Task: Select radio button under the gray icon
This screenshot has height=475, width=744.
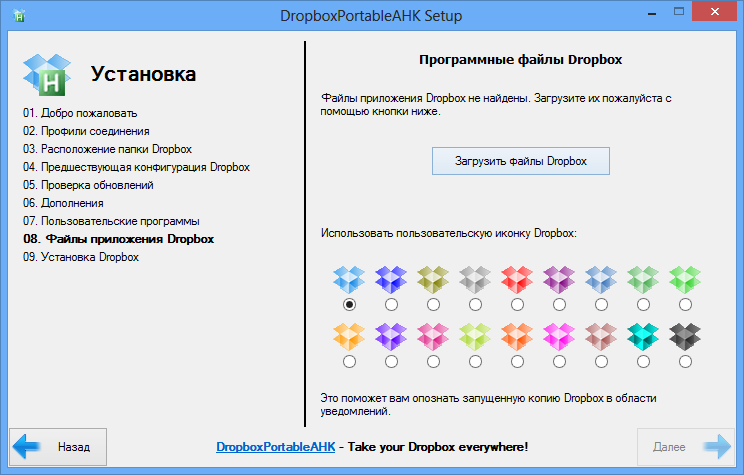Action: pos(475,305)
